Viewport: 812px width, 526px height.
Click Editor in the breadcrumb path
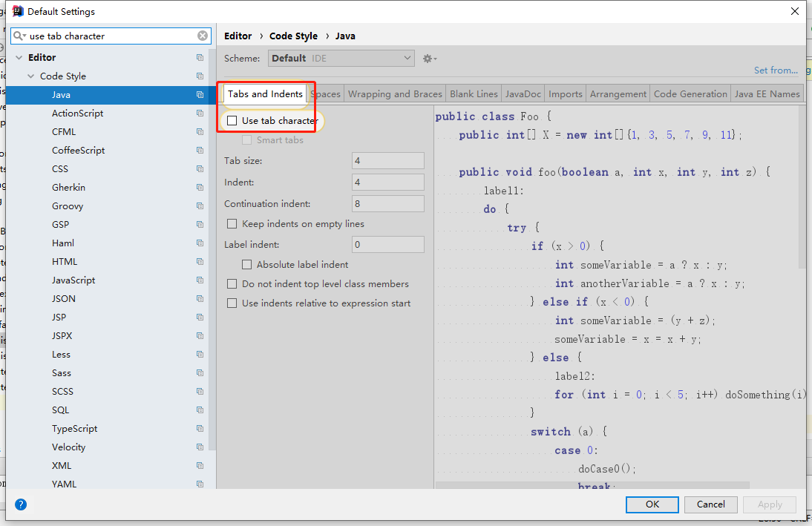click(238, 36)
